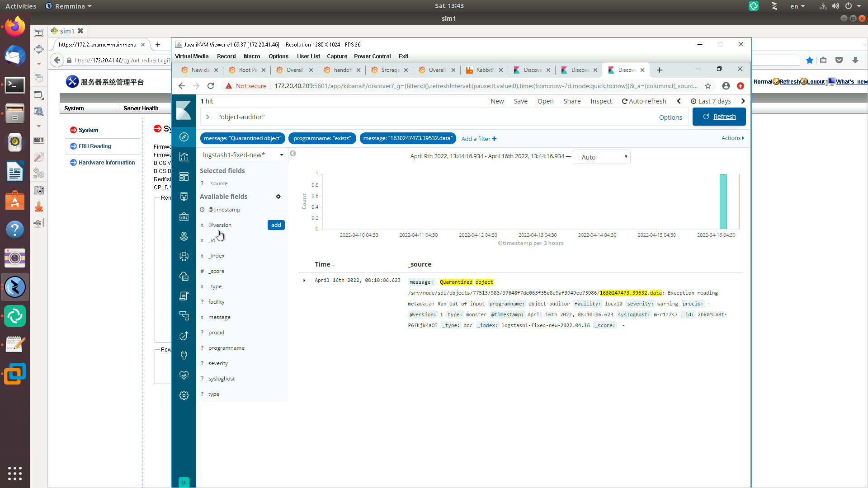Viewport: 868px width, 488px height.
Task: Open Kibana Dashboard icon in sidebar
Action: [x=184, y=177]
